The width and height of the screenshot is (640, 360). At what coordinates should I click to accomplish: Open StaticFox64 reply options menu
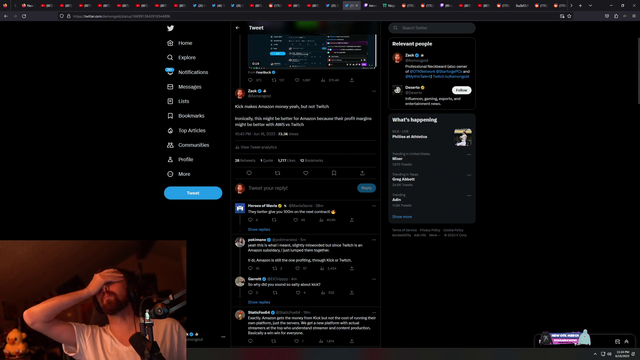click(374, 313)
